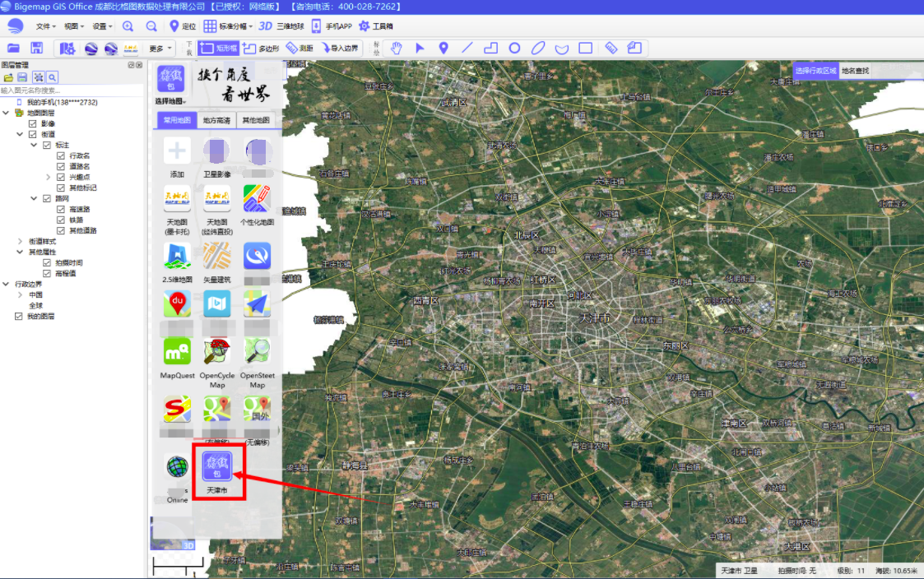Focus the layer name search field

coord(71,90)
